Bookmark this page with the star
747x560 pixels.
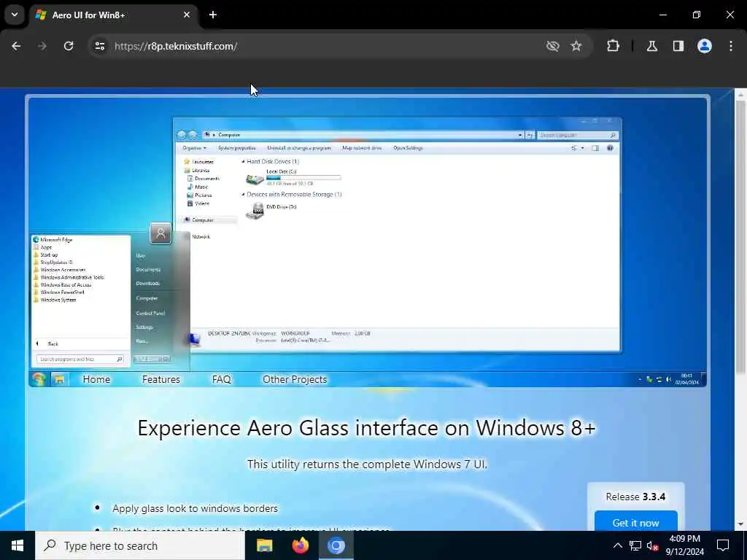coord(576,46)
